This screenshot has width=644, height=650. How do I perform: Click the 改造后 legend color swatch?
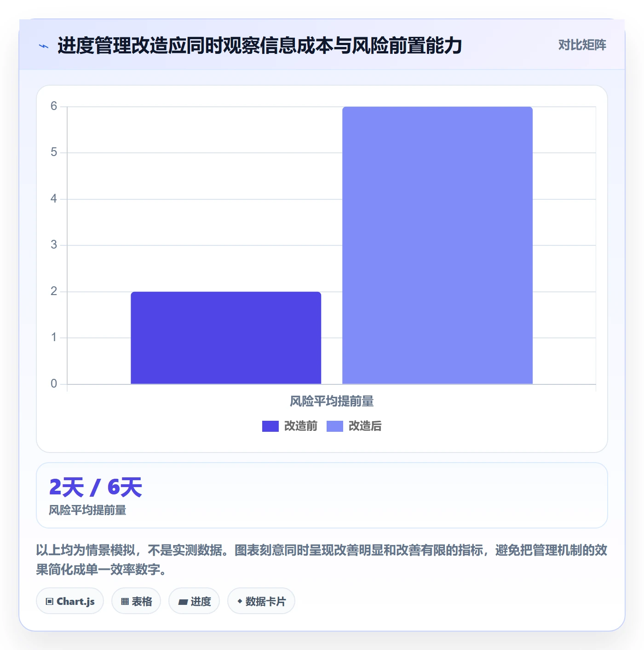[x=335, y=426]
